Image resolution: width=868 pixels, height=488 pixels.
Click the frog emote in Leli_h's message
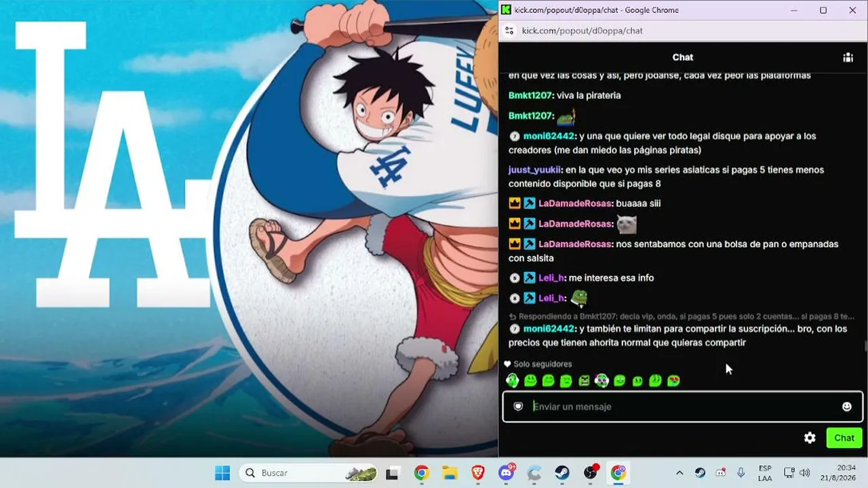tap(578, 298)
